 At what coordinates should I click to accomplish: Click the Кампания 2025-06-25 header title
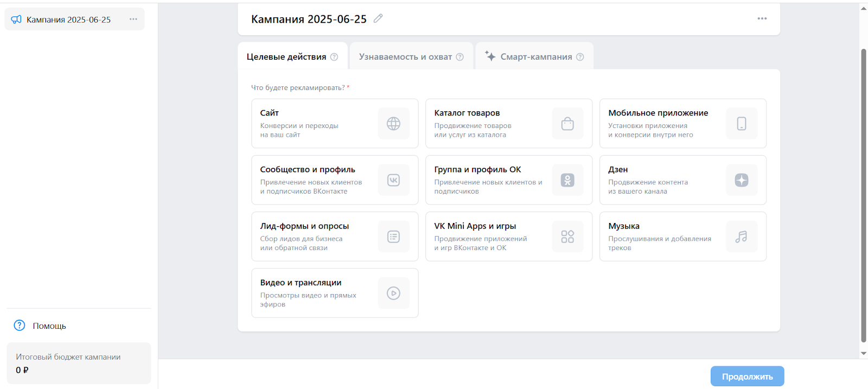309,19
